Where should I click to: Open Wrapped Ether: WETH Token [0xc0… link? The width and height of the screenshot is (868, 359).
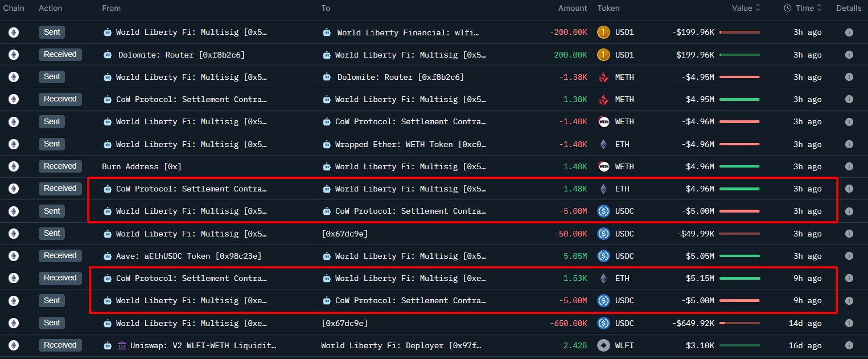pyautogui.click(x=410, y=145)
